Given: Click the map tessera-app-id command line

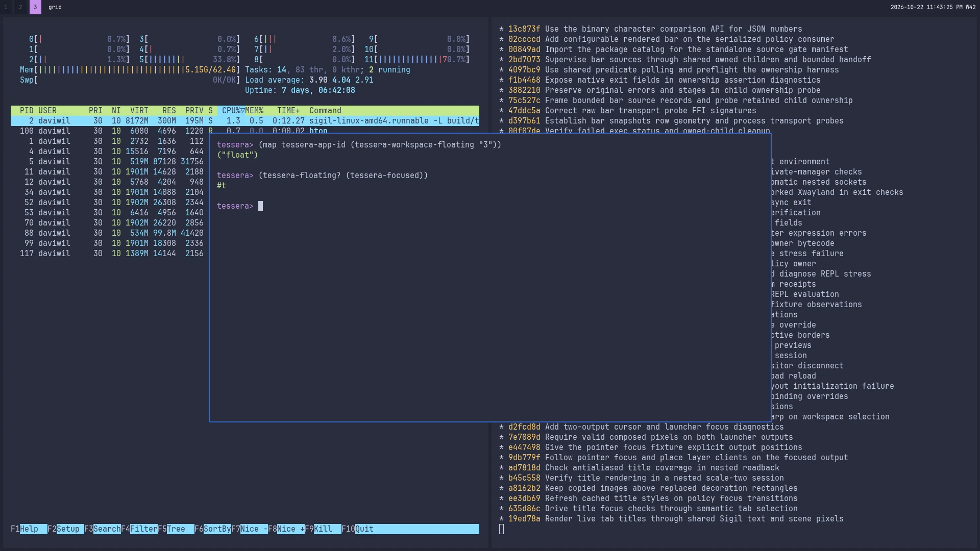Looking at the screenshot, I should coord(359,145).
